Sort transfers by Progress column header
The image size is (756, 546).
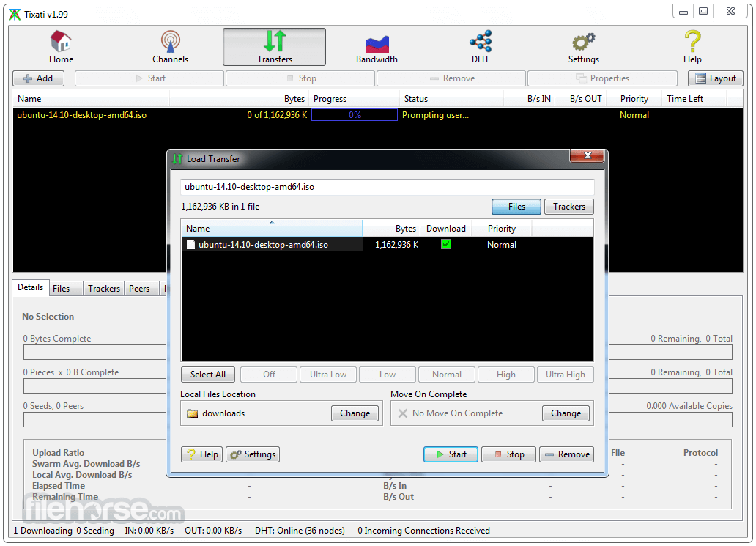[x=354, y=99]
